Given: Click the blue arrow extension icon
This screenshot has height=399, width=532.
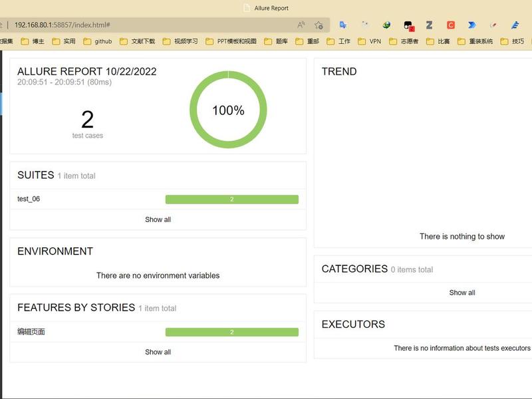Looking at the screenshot, I should (x=472, y=25).
